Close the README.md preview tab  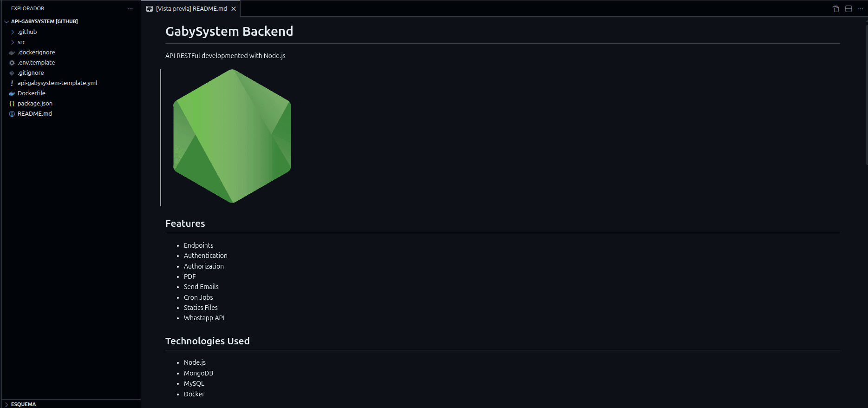(234, 8)
